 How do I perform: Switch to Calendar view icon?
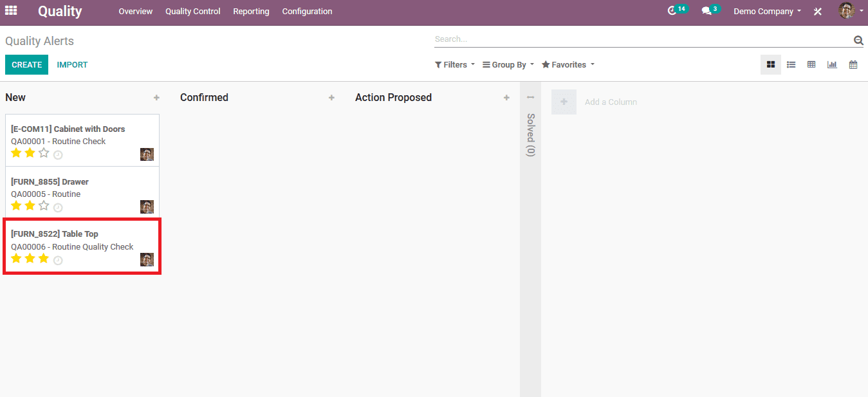pos(853,64)
